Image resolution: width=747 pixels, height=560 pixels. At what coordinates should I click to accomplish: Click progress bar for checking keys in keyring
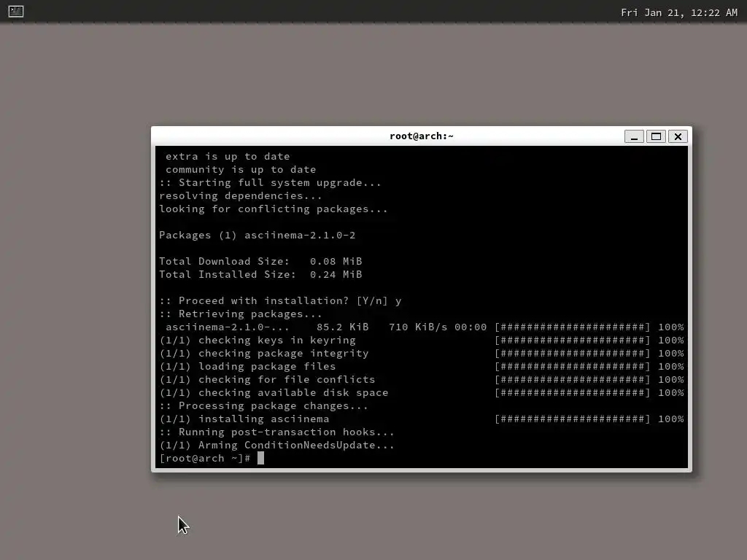pyautogui.click(x=572, y=340)
